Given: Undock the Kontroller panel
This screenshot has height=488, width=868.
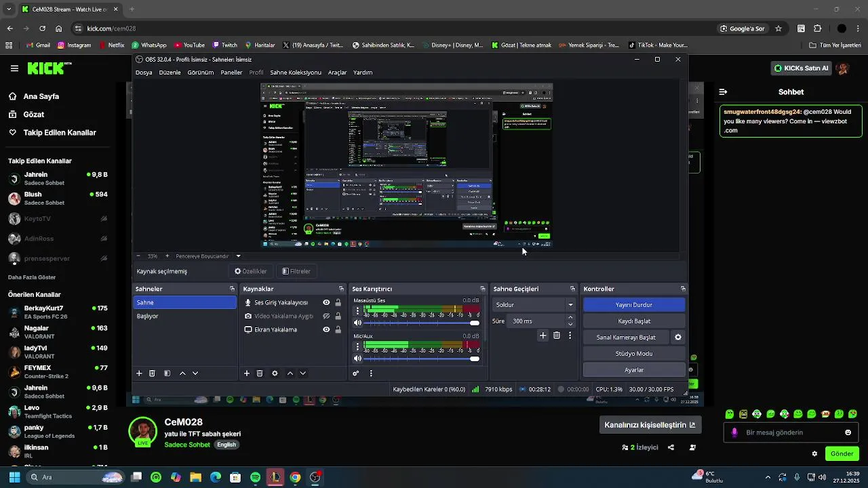Looking at the screenshot, I should [x=683, y=289].
